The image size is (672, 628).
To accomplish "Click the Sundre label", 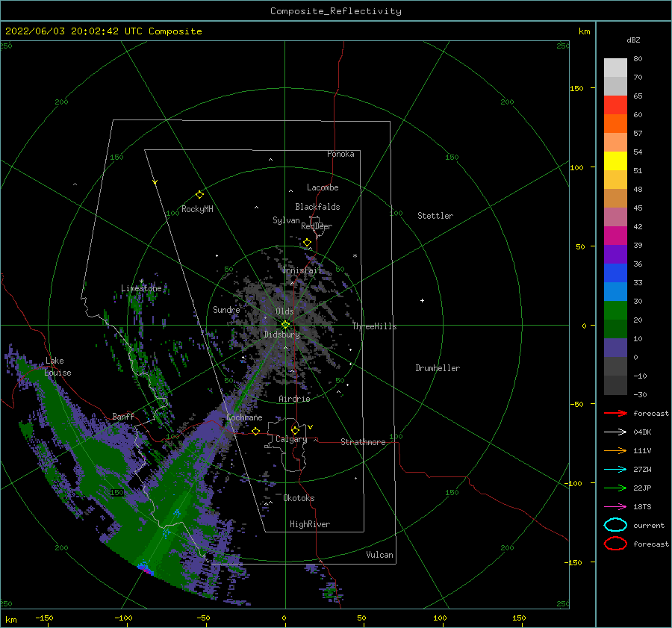I will [226, 309].
